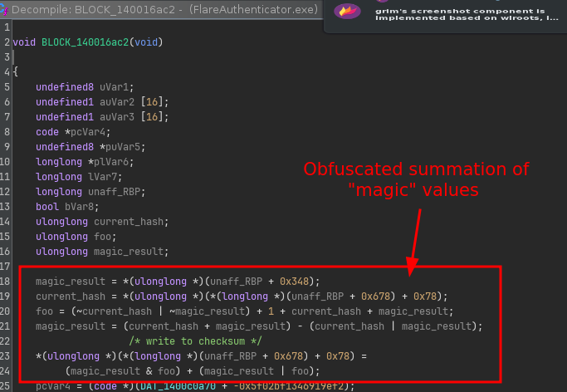
Task: Click the lVar7 variable declaration
Action: (98, 177)
